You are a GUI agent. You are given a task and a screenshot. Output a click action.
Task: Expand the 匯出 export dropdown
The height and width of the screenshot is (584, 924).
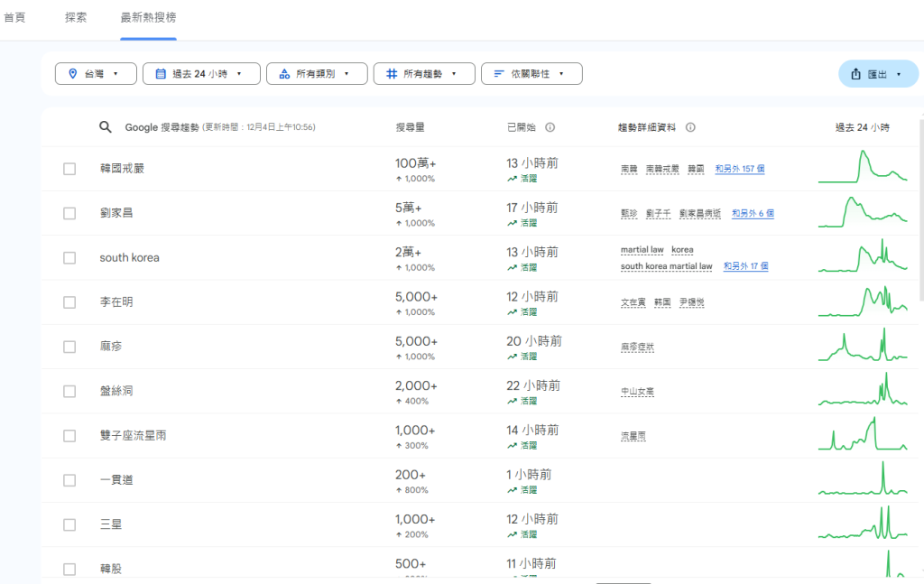tap(899, 74)
